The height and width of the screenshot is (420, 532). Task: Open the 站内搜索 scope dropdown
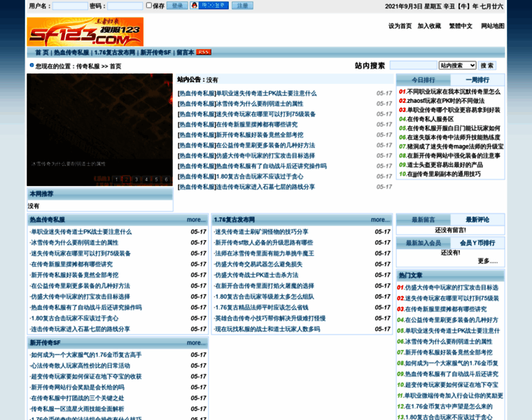tap(457, 65)
